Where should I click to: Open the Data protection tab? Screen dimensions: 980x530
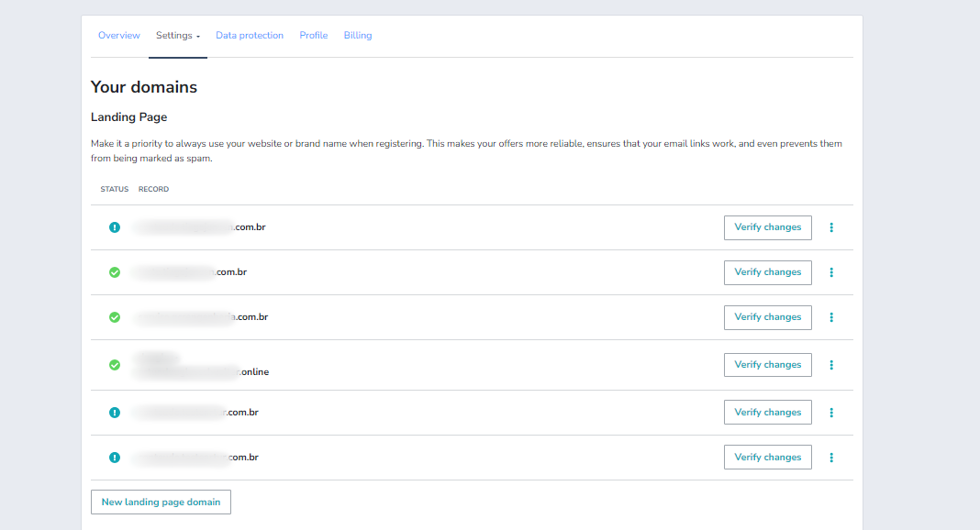click(249, 35)
